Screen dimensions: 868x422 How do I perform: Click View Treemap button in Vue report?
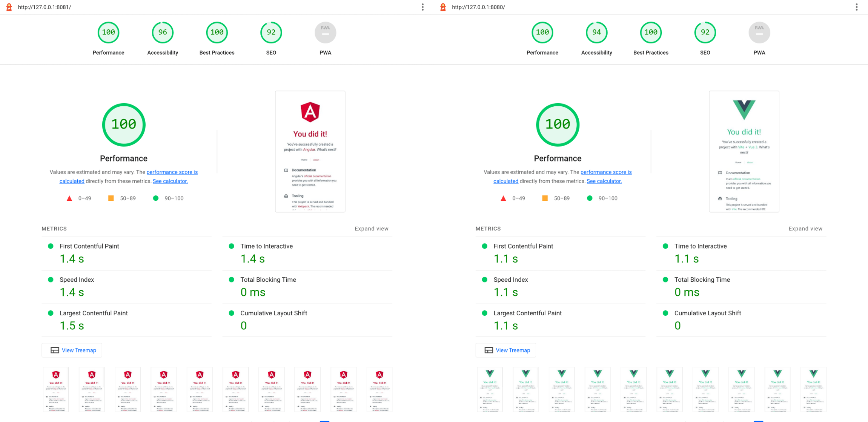(x=506, y=350)
